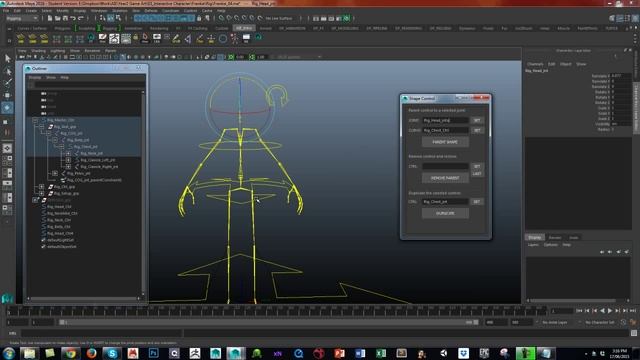The height and width of the screenshot is (360, 640).
Task: Jump to end of playback range
Action: 633,311
